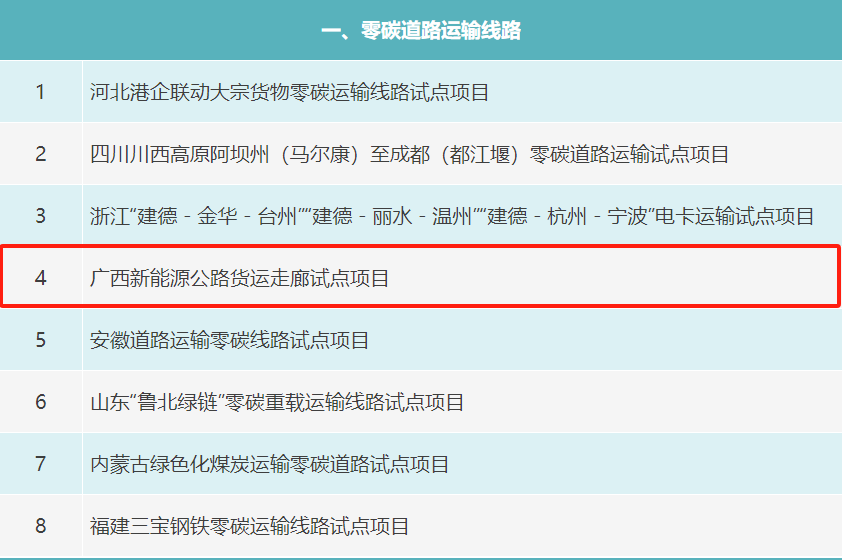Select row number 1 cell

pyautogui.click(x=40, y=93)
